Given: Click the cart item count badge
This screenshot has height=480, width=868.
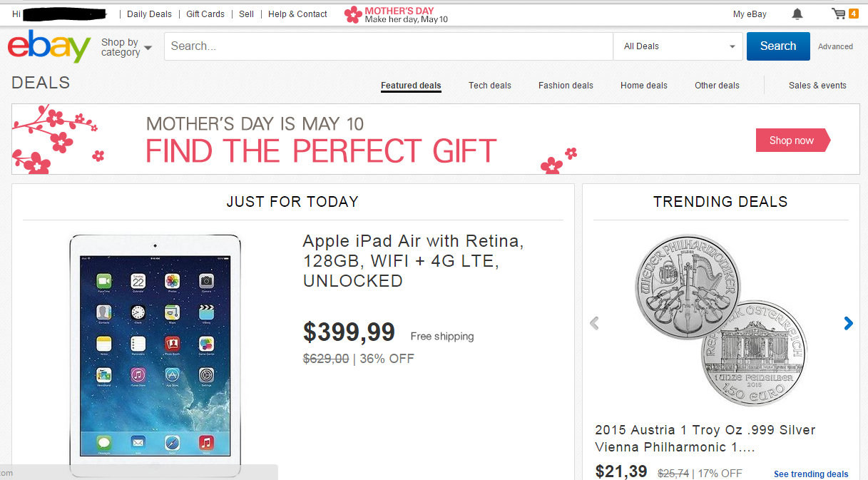Looking at the screenshot, I should pos(853,14).
